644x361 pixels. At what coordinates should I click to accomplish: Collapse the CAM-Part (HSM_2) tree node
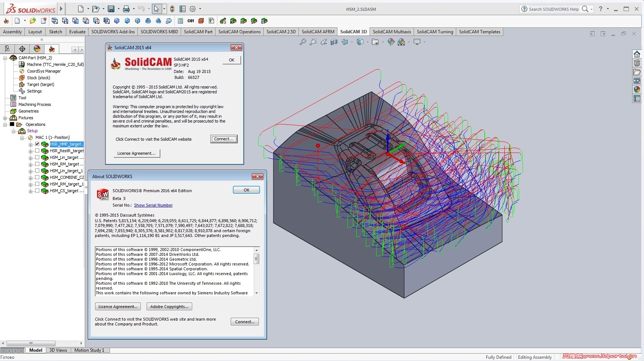tap(5, 58)
